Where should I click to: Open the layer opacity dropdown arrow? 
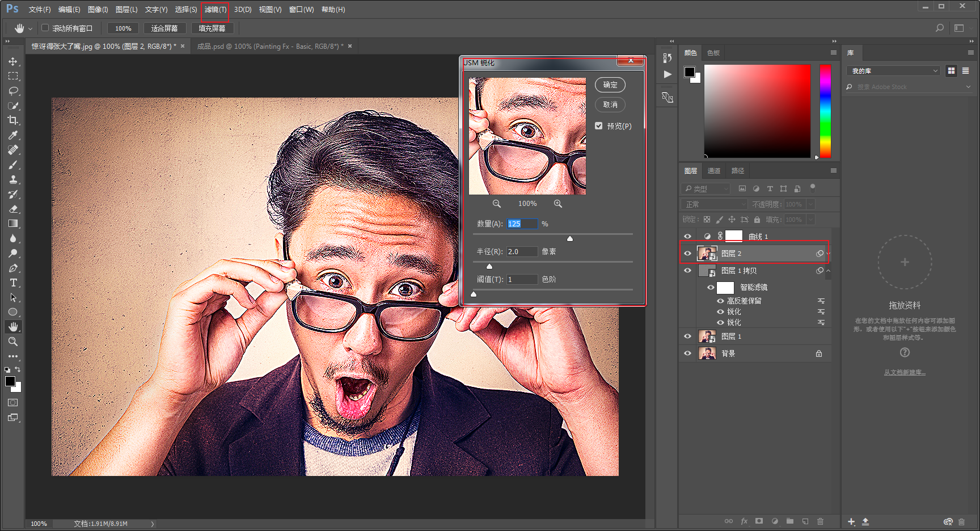pyautogui.click(x=811, y=204)
